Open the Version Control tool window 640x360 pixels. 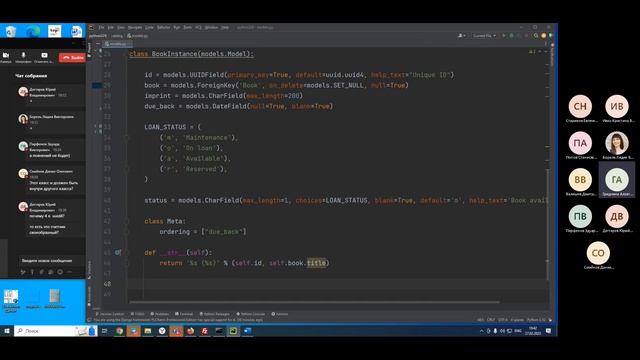coord(110,314)
